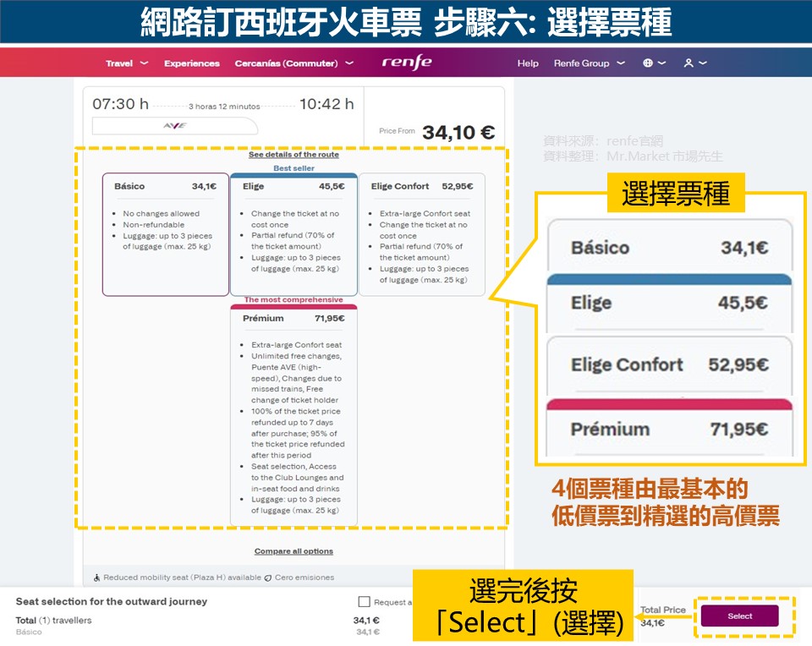Click the 07:30 h departure time
The width and height of the screenshot is (812, 646).
click(121, 104)
